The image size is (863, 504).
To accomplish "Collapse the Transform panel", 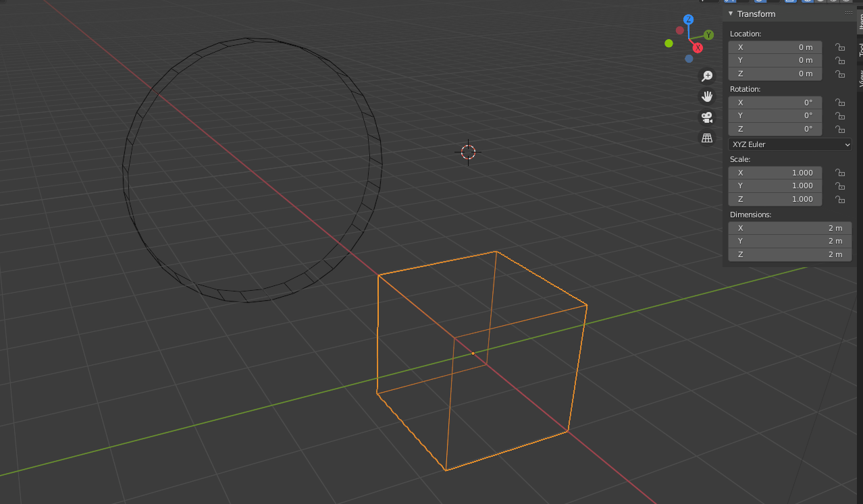I will click(731, 13).
